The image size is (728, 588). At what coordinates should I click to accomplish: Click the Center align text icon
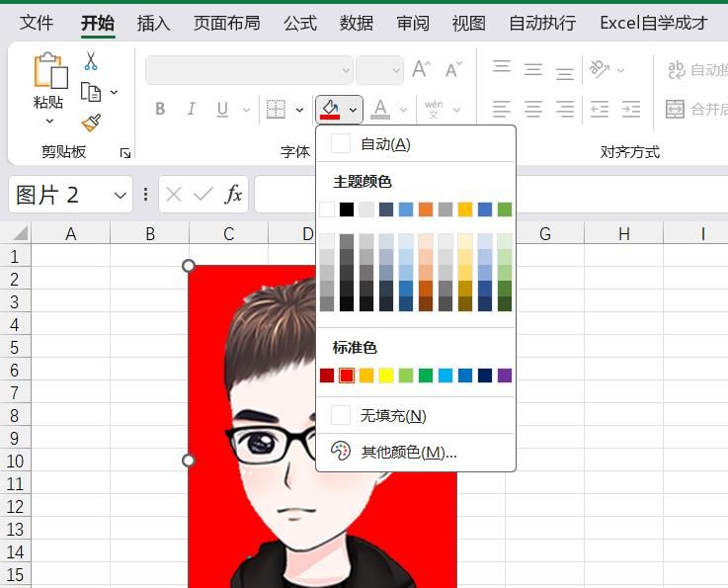[x=533, y=109]
